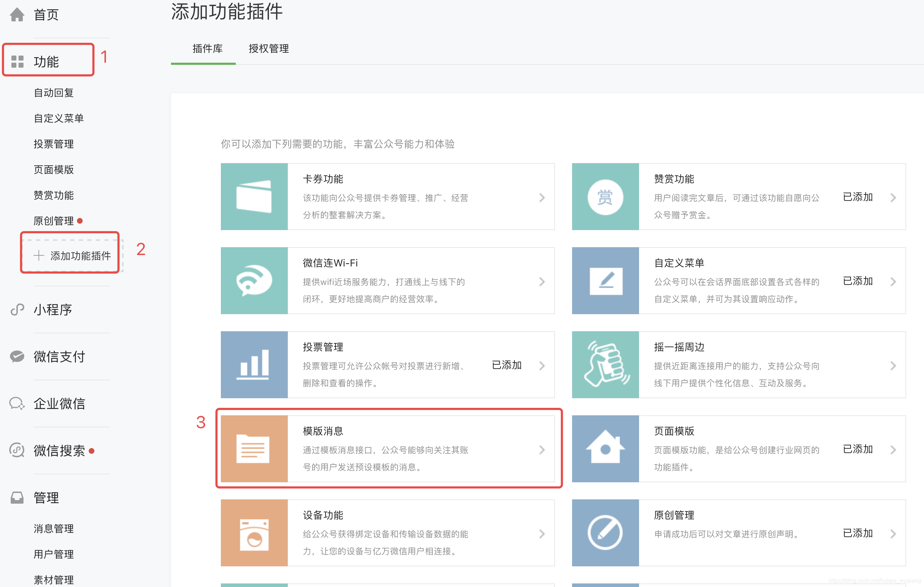
Task: Select the 插件库 tab
Action: [x=207, y=49]
